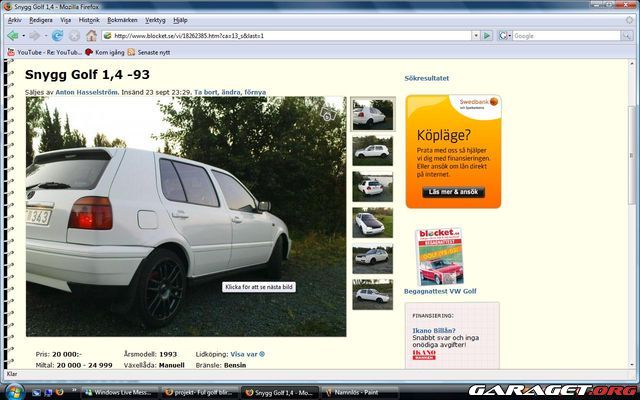Click the Go arrow beside the address bar

click(x=487, y=35)
